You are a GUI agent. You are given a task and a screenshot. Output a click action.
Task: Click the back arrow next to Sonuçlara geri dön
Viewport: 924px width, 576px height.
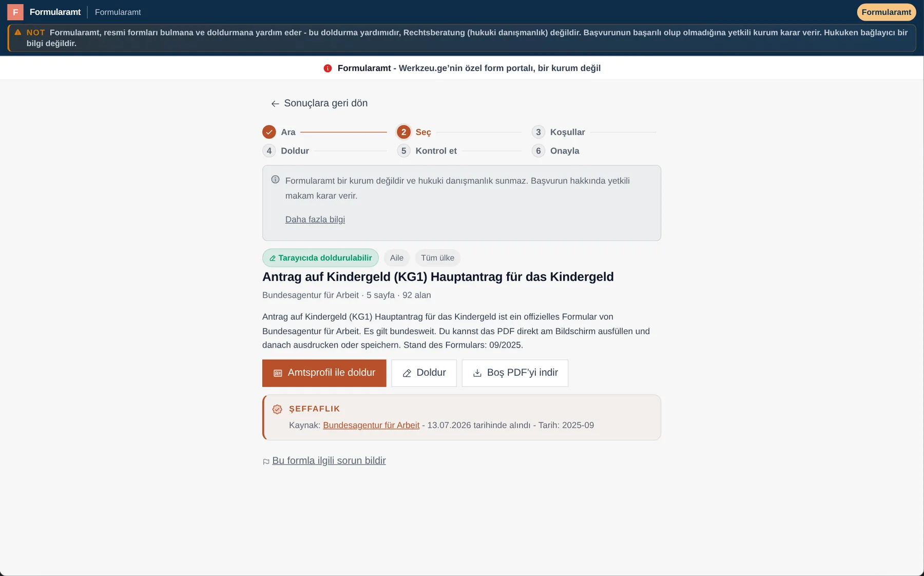point(275,104)
